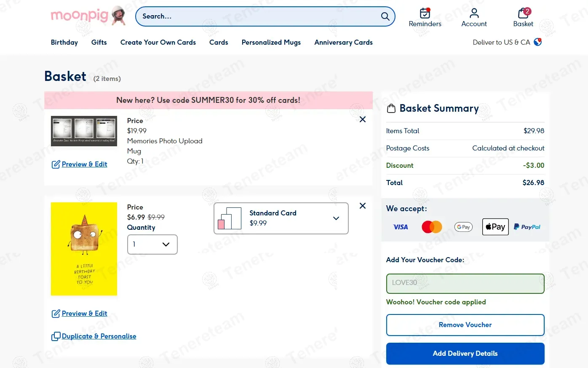
Task: Open the Account profile icon
Action: 474,13
